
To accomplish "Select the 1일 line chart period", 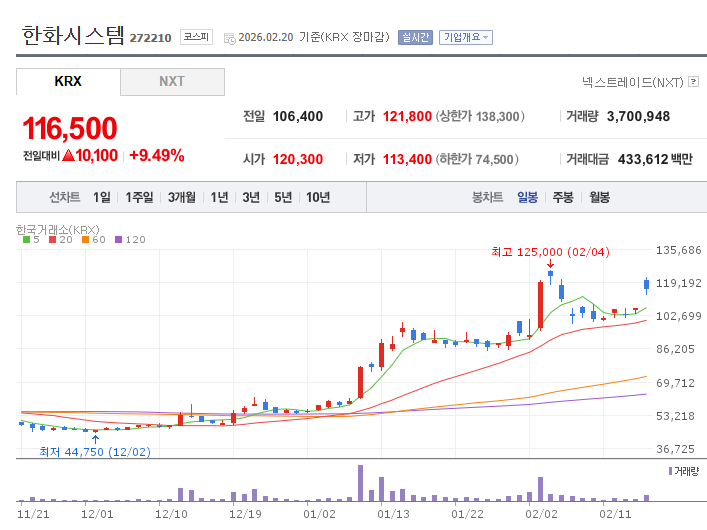I will 102,197.
